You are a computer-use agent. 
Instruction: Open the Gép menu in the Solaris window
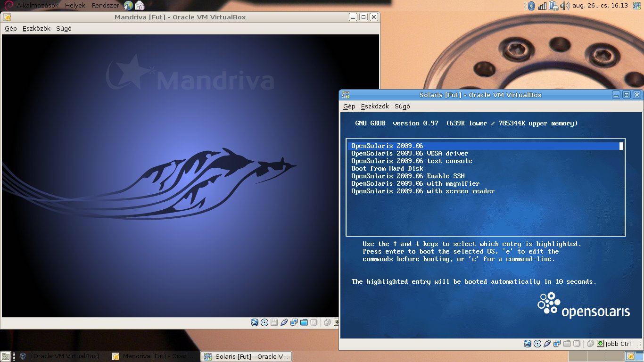pos(349,106)
